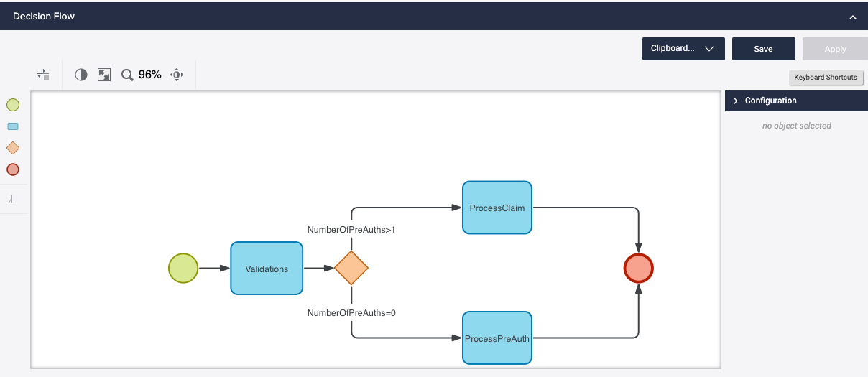Click the Keyboard Shortcuts button
868x377 pixels.
tap(825, 78)
